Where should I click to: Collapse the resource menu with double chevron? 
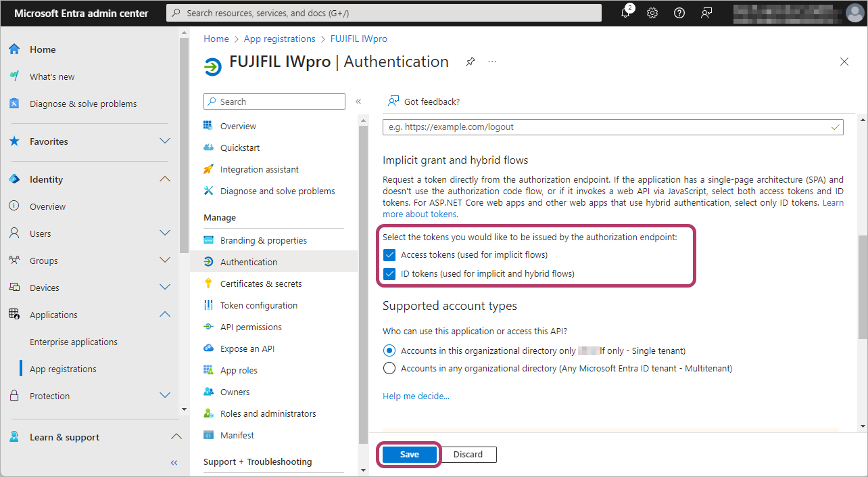click(358, 101)
